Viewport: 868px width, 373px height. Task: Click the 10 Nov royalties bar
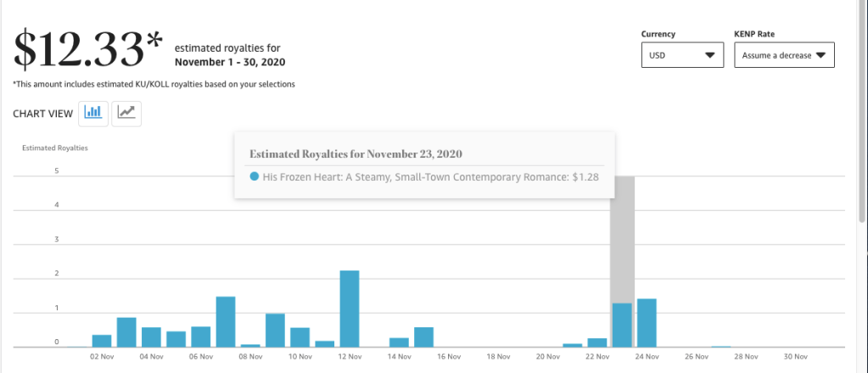pyautogui.click(x=300, y=337)
